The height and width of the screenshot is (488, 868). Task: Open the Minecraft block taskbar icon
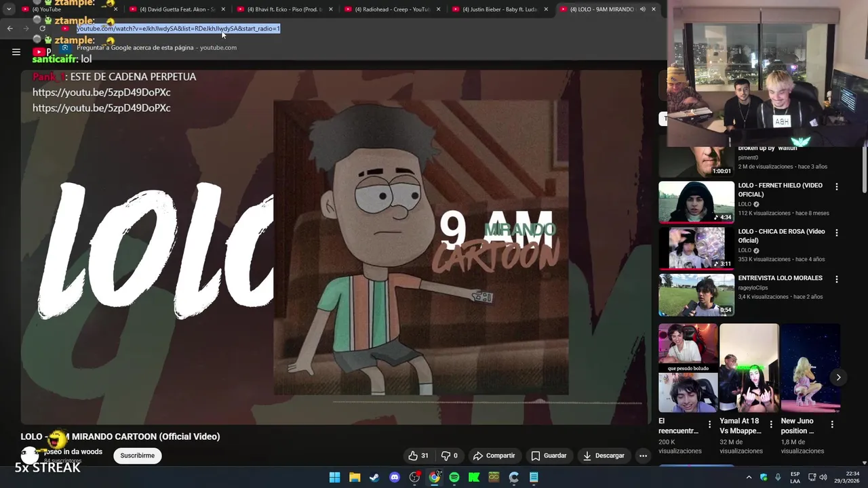point(494,477)
